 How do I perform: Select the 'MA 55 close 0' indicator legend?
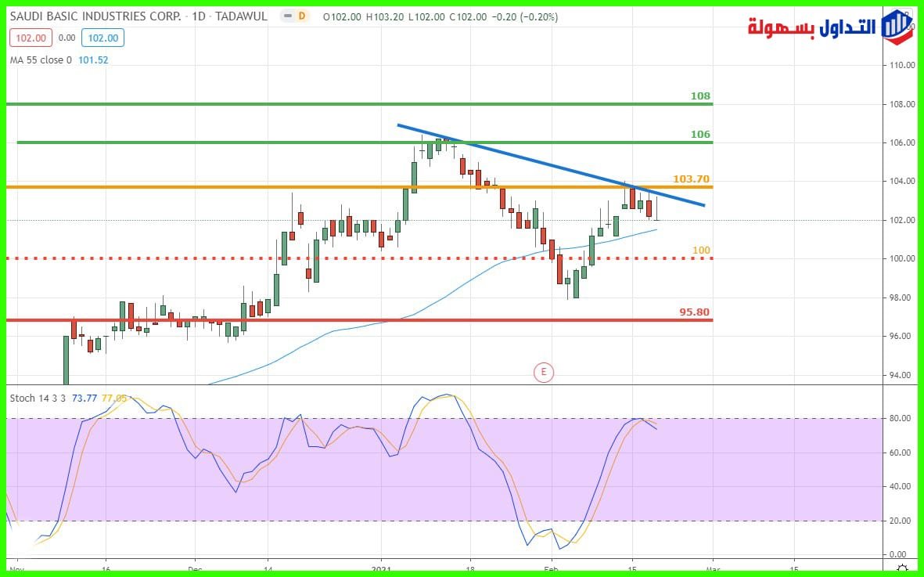tap(41, 60)
